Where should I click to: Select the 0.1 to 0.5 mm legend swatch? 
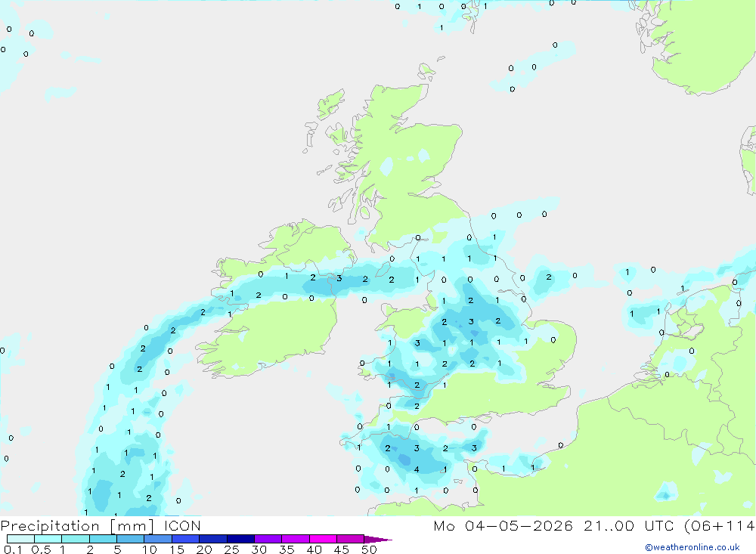click(x=20, y=539)
